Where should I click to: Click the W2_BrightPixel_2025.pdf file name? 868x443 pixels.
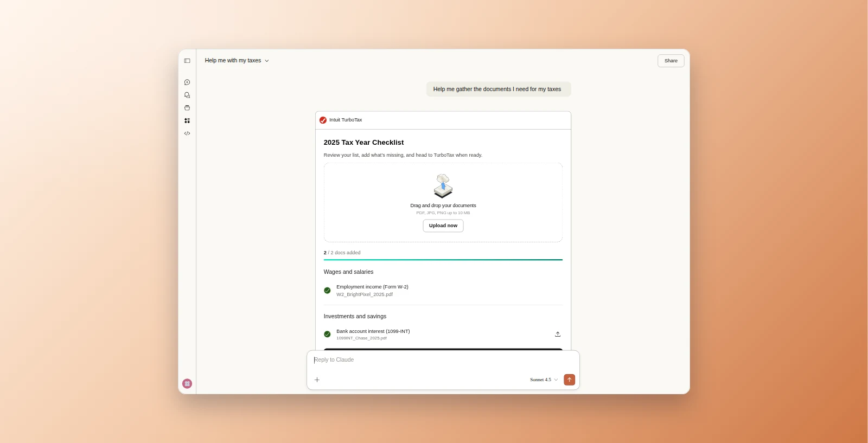tap(365, 294)
